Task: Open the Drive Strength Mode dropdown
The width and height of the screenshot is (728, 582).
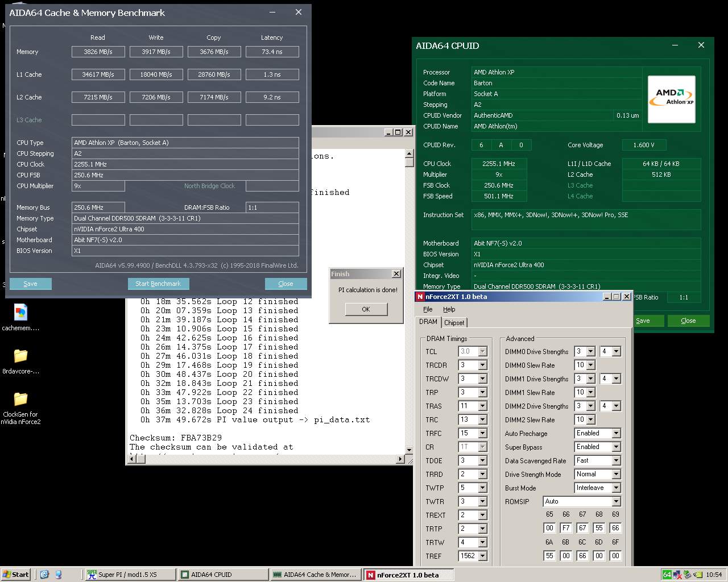Action: pos(616,474)
